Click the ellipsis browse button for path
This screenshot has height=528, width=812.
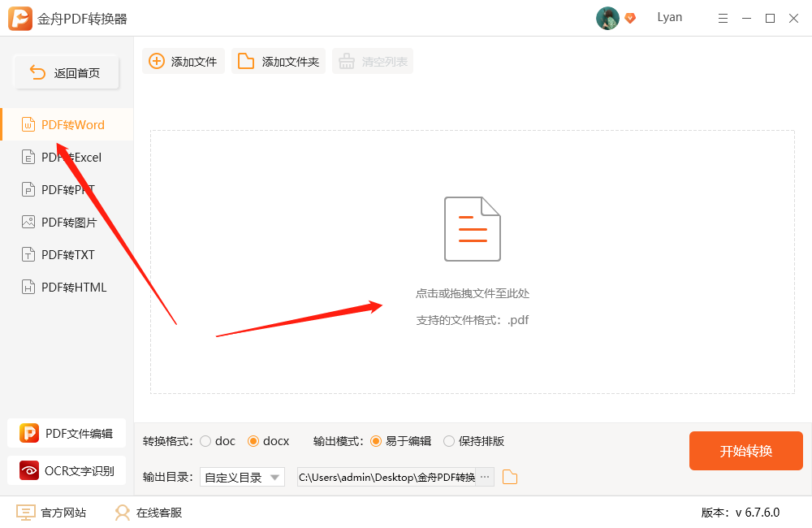485,477
